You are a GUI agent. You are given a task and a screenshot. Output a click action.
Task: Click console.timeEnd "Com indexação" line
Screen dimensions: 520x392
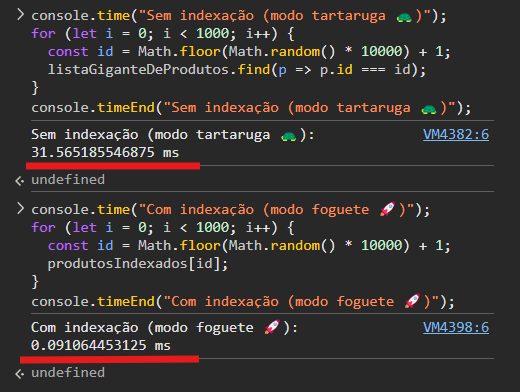click(x=243, y=302)
